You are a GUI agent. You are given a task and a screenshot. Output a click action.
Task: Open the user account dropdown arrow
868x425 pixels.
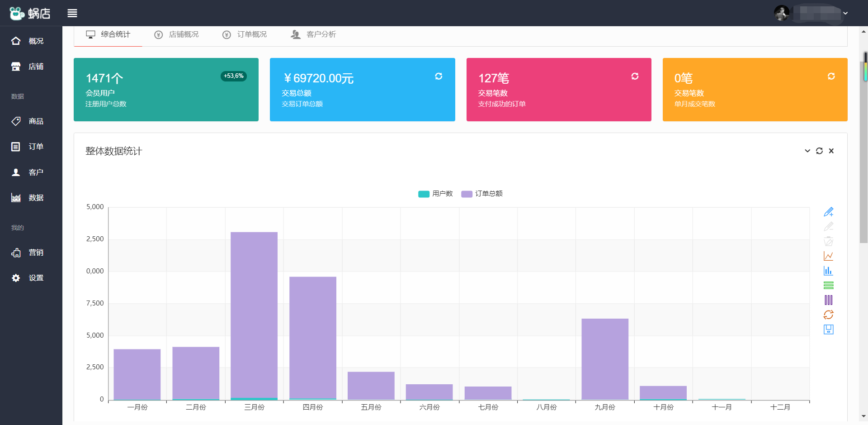point(845,13)
